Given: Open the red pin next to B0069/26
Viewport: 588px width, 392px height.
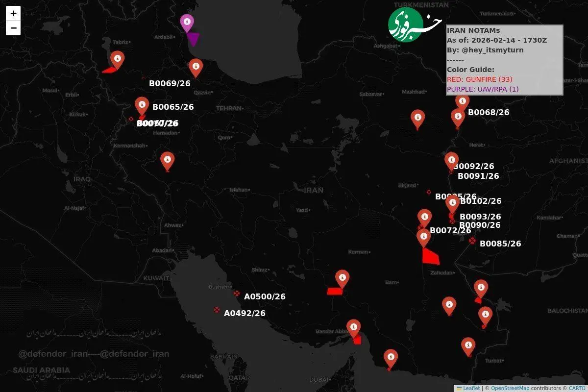Looking at the screenshot, I should 196,67.
